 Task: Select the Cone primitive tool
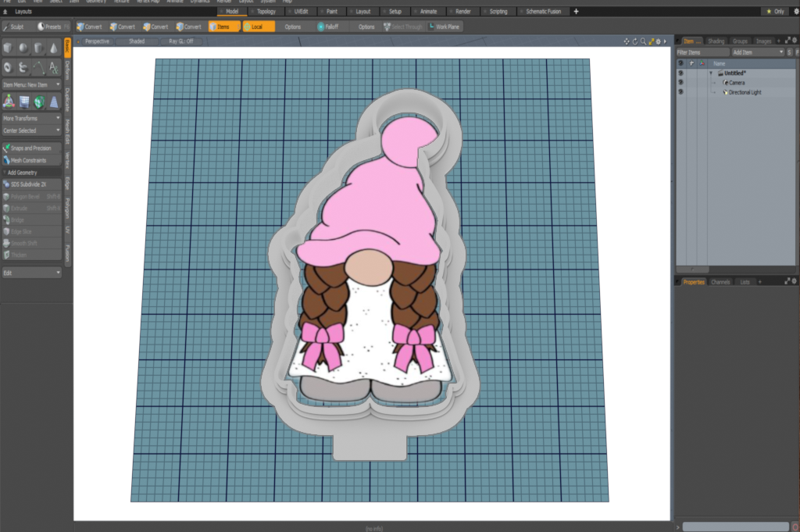(53, 48)
